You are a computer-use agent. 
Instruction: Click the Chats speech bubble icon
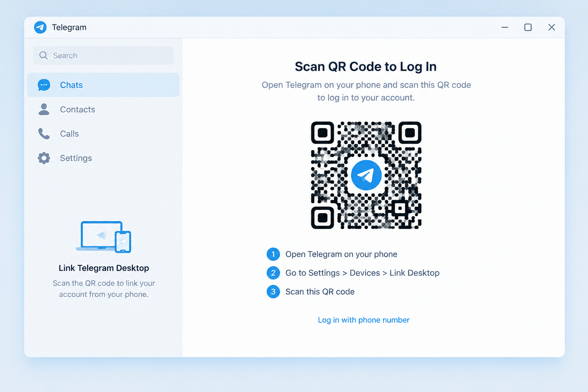(44, 85)
